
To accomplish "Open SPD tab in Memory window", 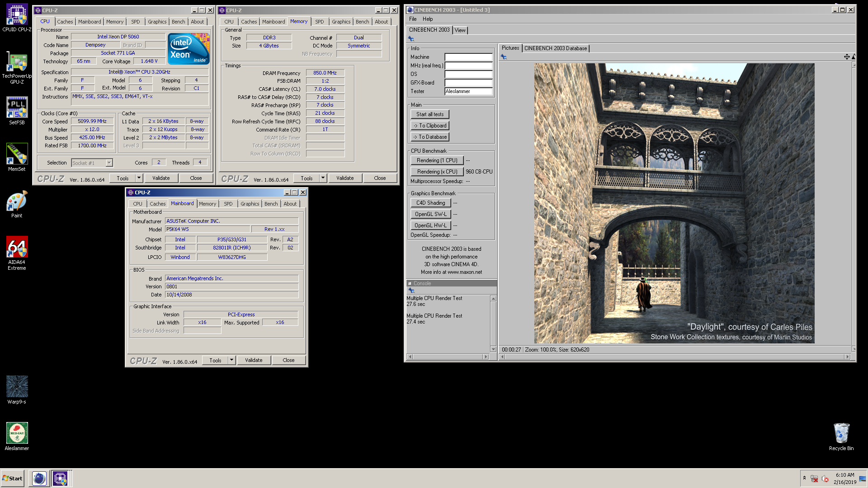I will (x=319, y=22).
